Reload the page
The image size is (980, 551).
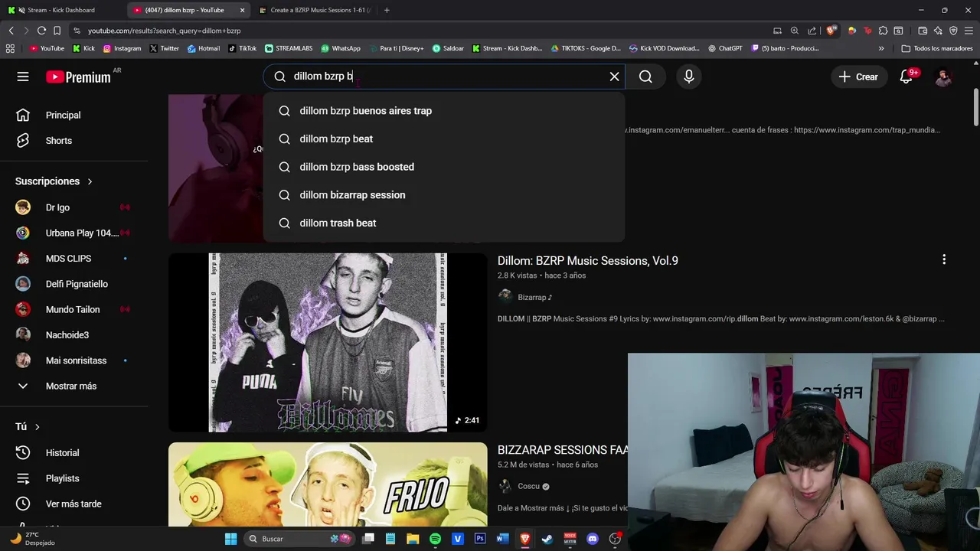41,31
